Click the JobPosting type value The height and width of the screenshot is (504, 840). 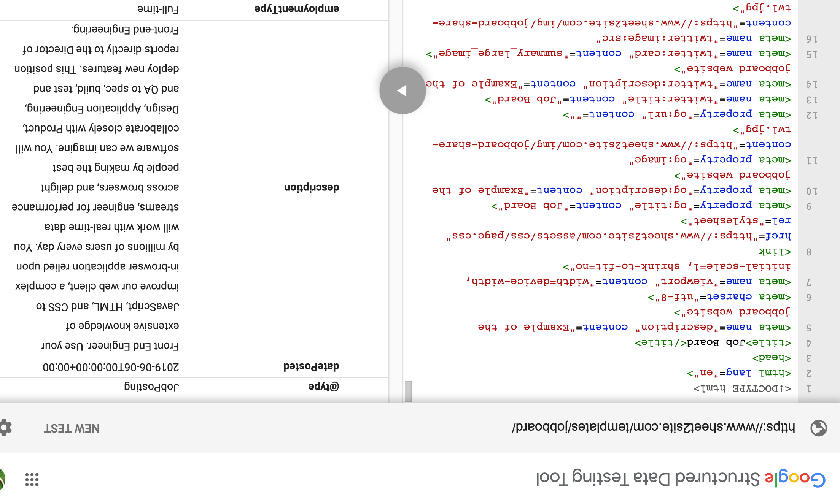(x=151, y=387)
